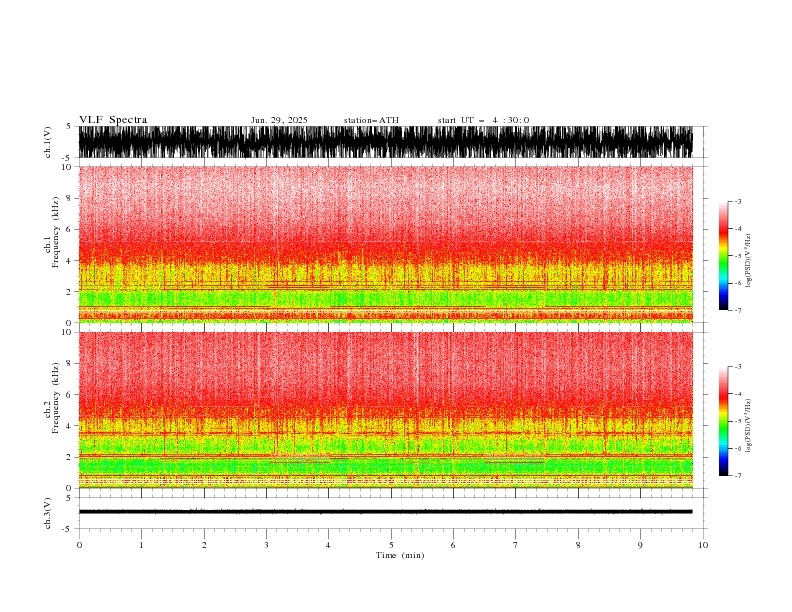This screenshot has width=792, height=612.
Task: Click the -7 label on ch.2 colorbar
Action: tap(738, 476)
